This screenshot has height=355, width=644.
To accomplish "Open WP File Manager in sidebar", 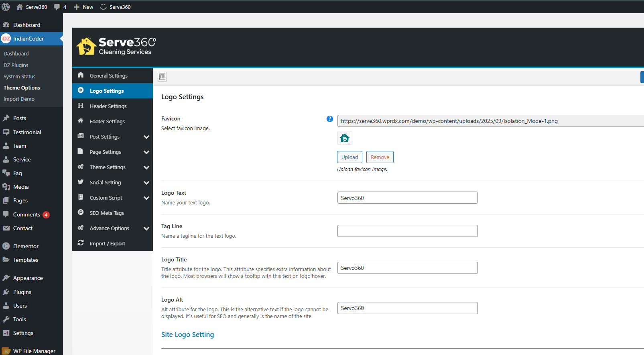I will pos(34,351).
